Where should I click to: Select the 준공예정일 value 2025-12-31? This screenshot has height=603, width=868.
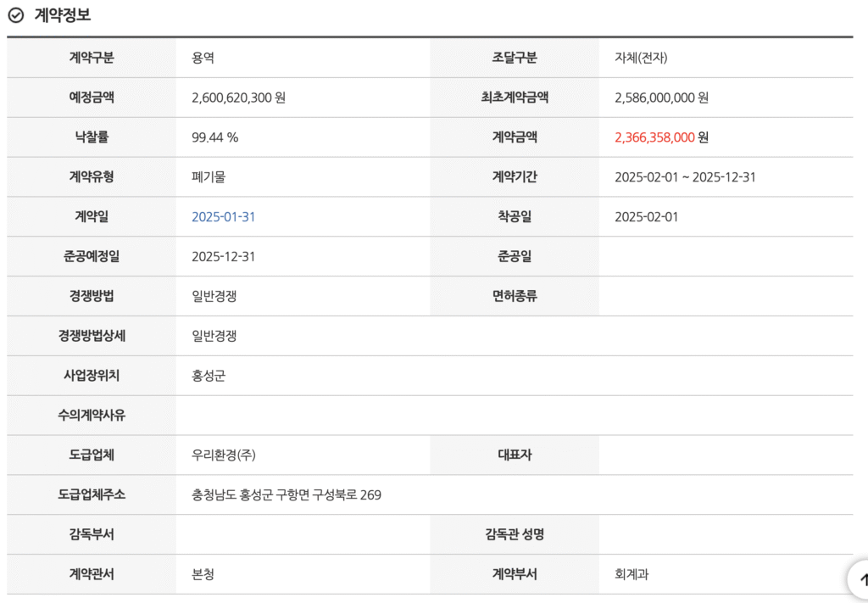point(223,257)
